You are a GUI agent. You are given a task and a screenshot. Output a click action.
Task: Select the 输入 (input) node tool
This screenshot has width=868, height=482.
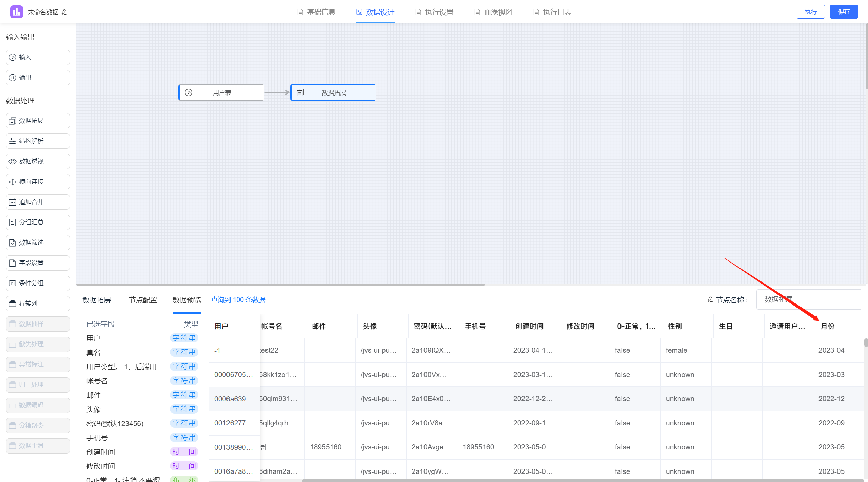[x=37, y=57]
